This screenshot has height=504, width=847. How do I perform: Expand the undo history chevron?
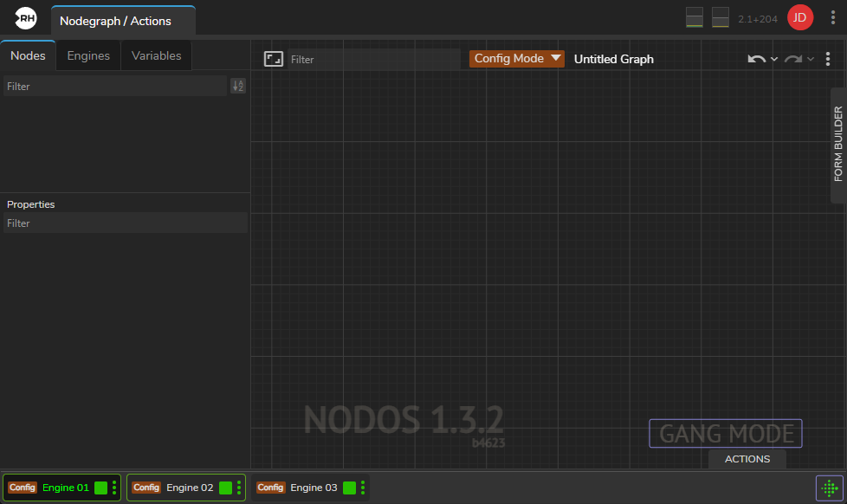[x=774, y=59]
